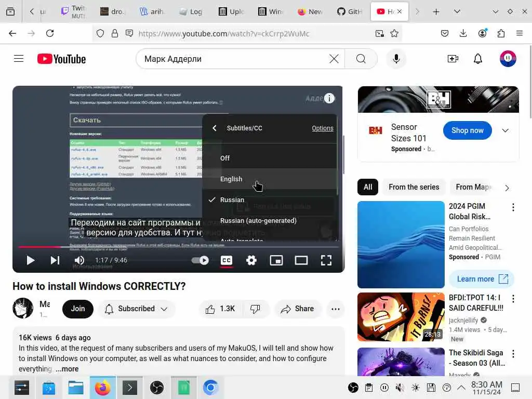
Task: Open file manager in taskbar
Action: coord(76,388)
